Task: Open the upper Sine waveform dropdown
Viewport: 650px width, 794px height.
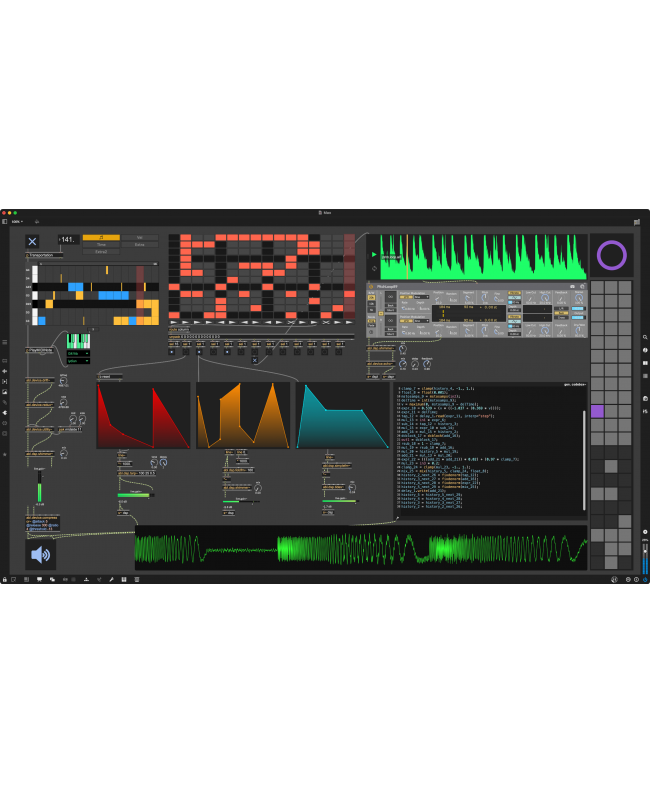Action: tap(421, 297)
